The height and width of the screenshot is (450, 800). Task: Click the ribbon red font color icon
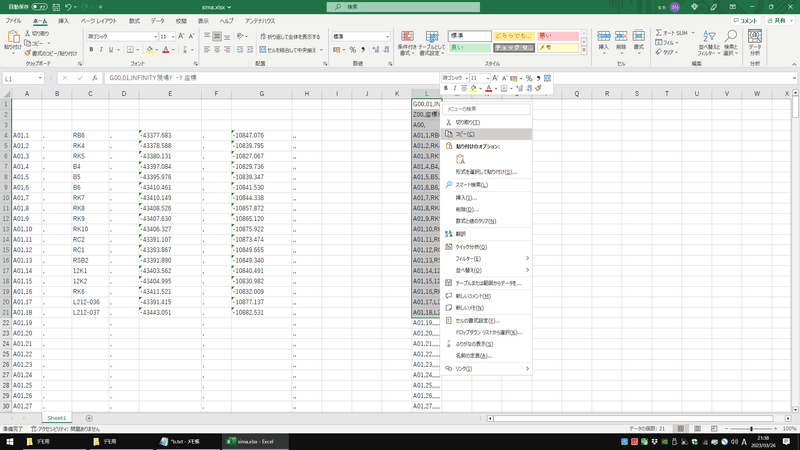pos(165,49)
